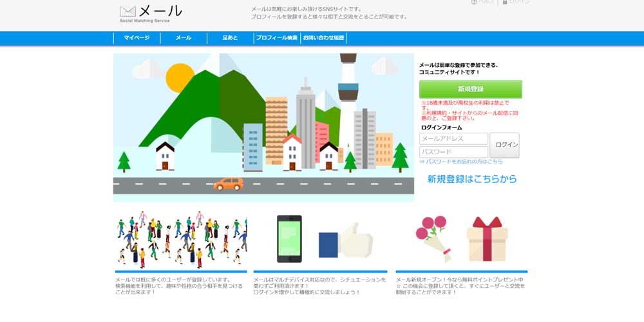
Task: Click the city landscape banner image
Action: click(x=263, y=127)
